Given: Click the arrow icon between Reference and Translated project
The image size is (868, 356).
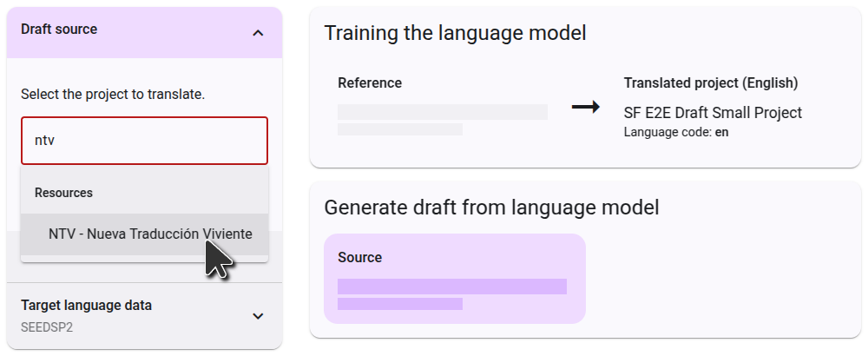Looking at the screenshot, I should [586, 107].
